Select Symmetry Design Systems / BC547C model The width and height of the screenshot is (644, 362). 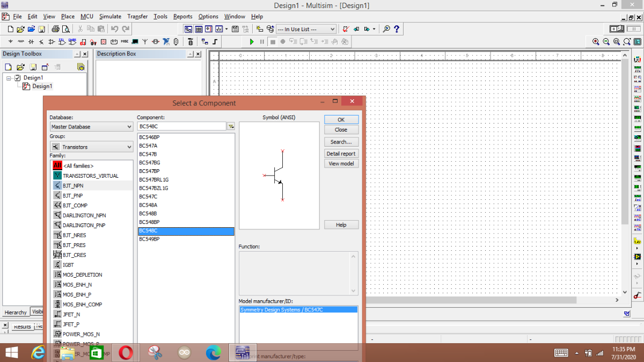(x=298, y=310)
